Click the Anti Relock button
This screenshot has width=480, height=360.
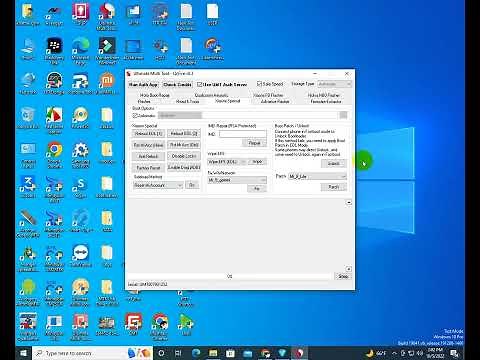[x=148, y=156]
